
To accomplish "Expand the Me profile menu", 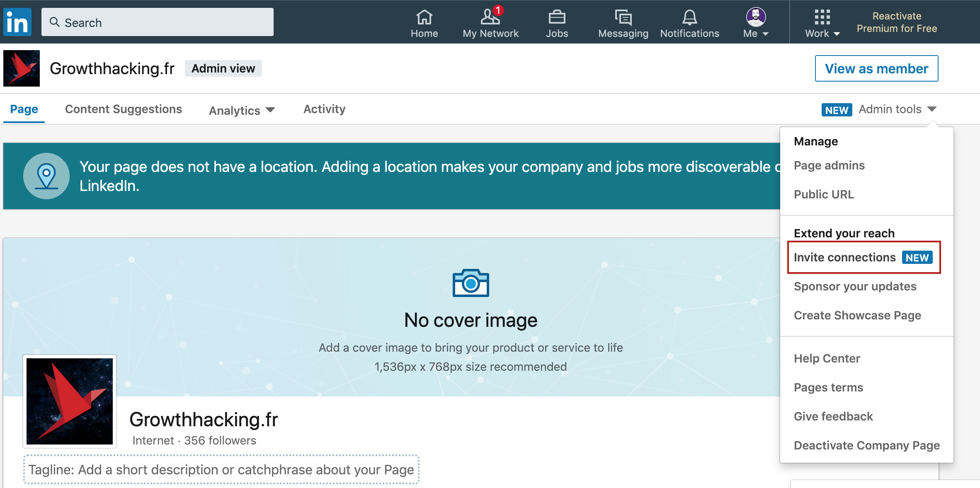I will click(756, 23).
